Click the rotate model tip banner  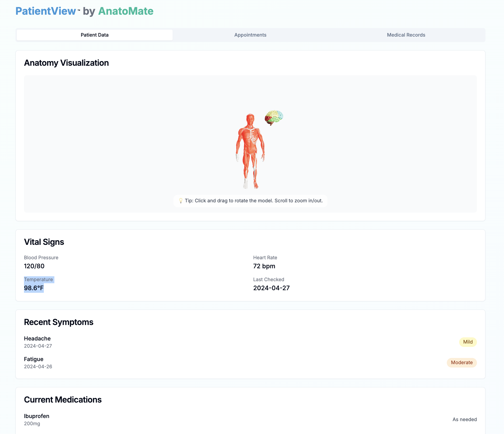(253, 201)
